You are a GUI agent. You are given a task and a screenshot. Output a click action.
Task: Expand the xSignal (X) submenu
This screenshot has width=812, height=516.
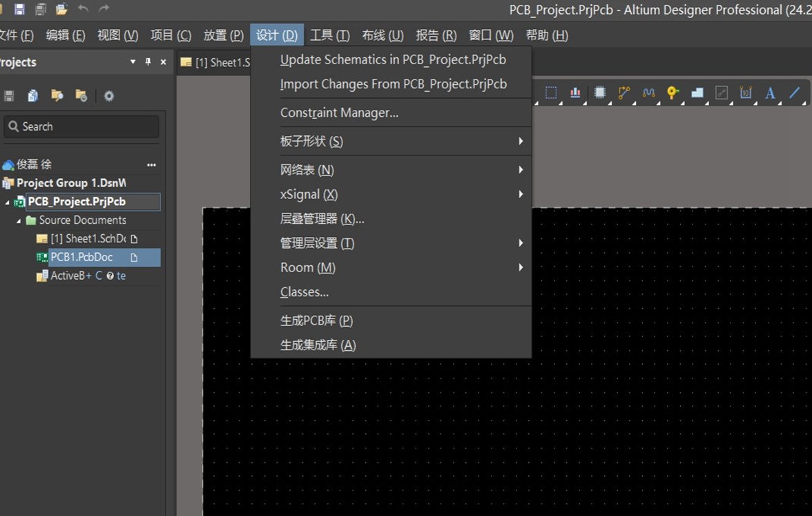pos(391,194)
